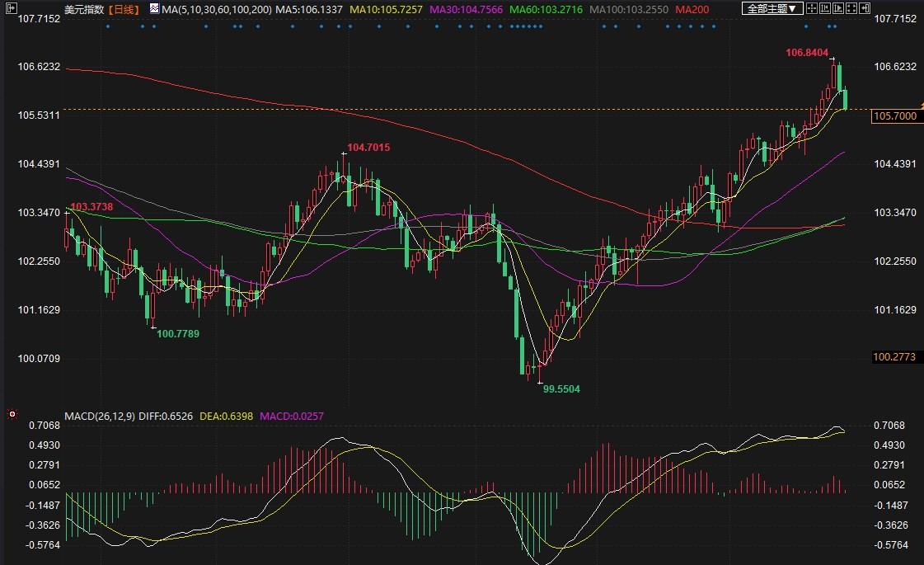The image size is (924, 565).
Task: Click the 105.7000 current price tag
Action: pyautogui.click(x=894, y=116)
